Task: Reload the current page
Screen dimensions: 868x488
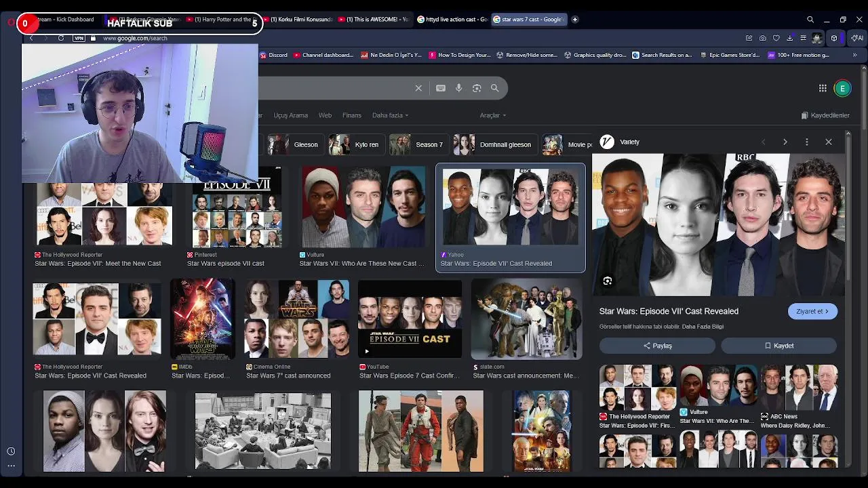Action: coord(61,38)
